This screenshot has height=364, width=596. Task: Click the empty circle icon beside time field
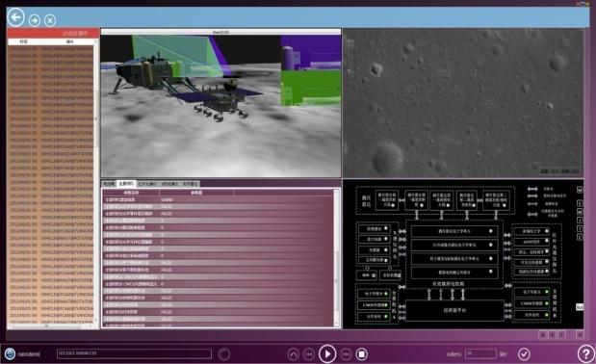pyautogui.click(x=224, y=354)
